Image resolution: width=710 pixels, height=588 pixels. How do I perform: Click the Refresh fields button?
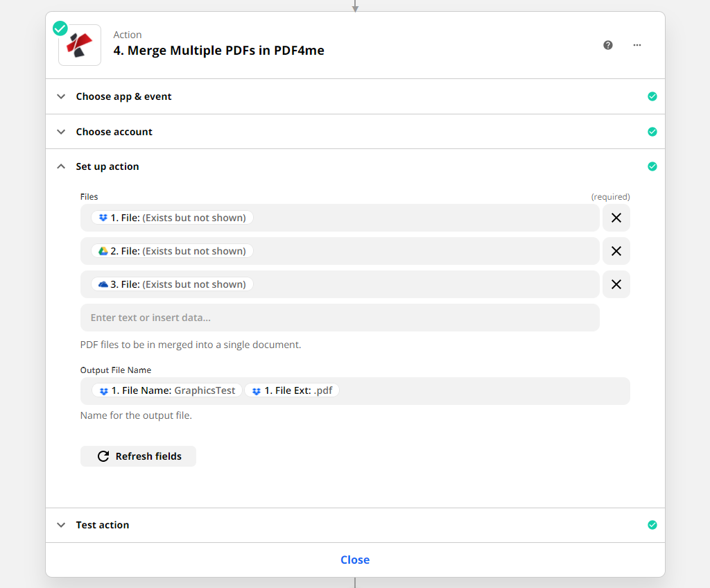coord(139,456)
